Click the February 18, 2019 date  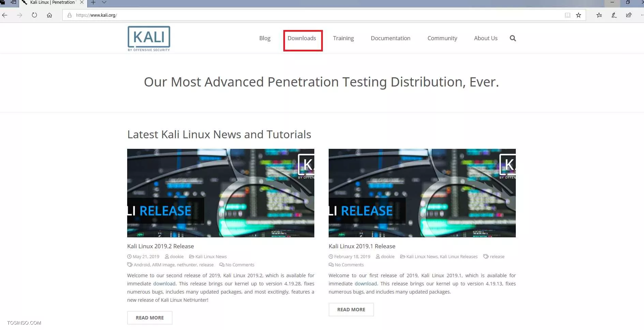(x=352, y=257)
